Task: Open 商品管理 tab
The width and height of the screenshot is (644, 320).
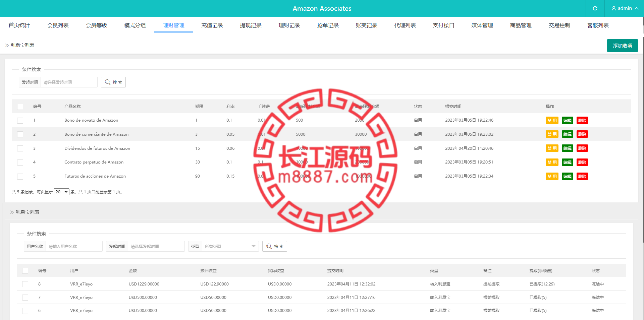Action: click(521, 25)
